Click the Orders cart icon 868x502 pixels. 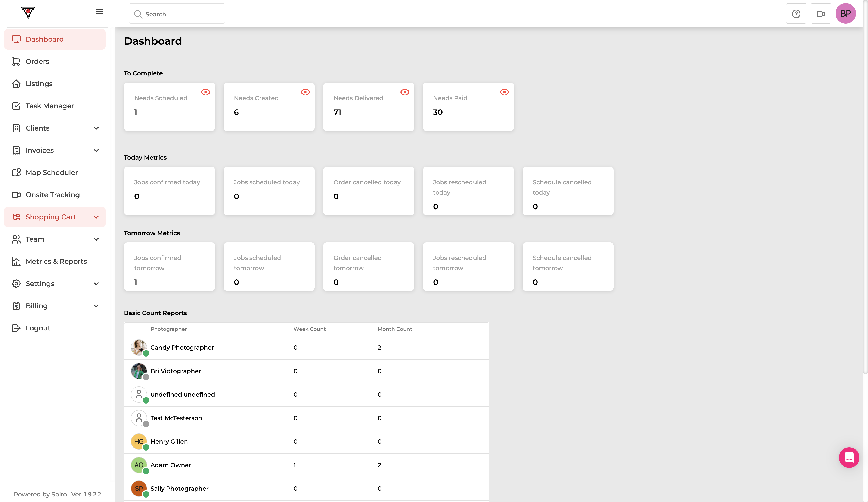16,61
